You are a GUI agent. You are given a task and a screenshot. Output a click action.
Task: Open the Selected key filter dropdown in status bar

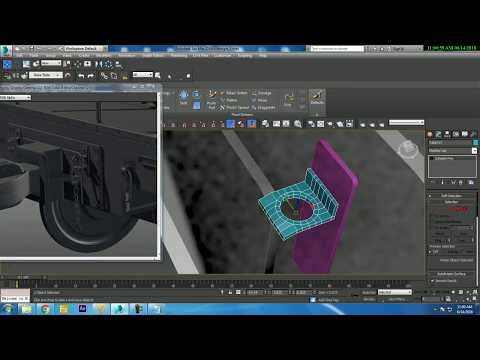pyautogui.click(x=395, y=292)
